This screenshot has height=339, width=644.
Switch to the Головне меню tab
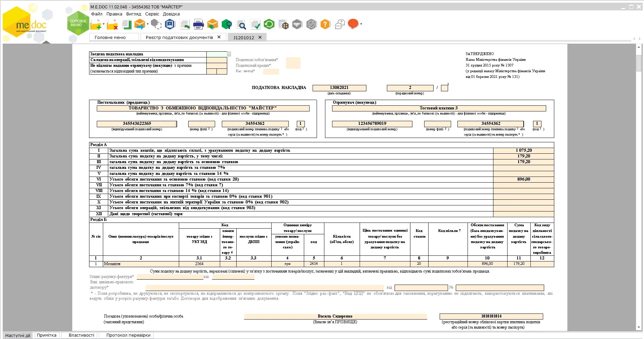pyautogui.click(x=114, y=37)
